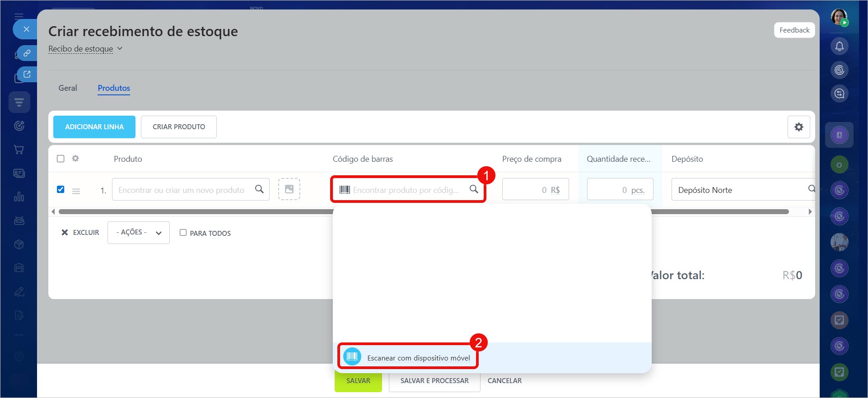Screen dimensions: 868x398
Task: Click the search icon in the product field
Action: tap(259, 189)
